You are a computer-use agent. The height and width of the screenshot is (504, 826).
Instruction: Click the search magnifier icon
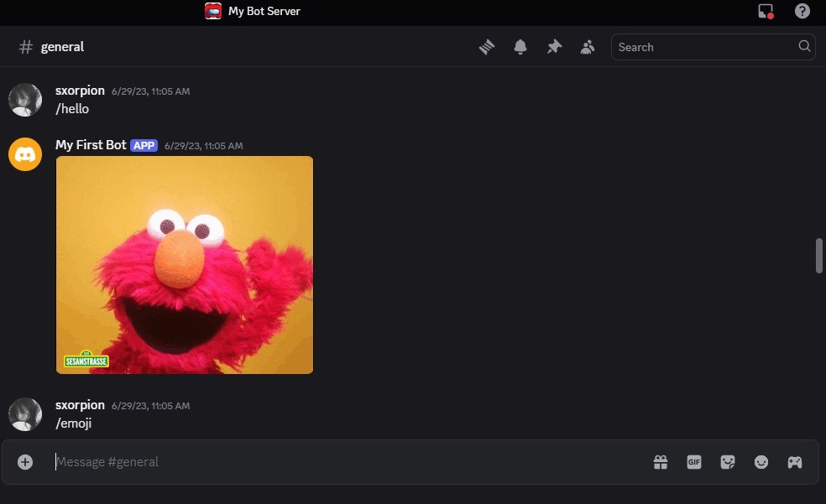tap(804, 46)
